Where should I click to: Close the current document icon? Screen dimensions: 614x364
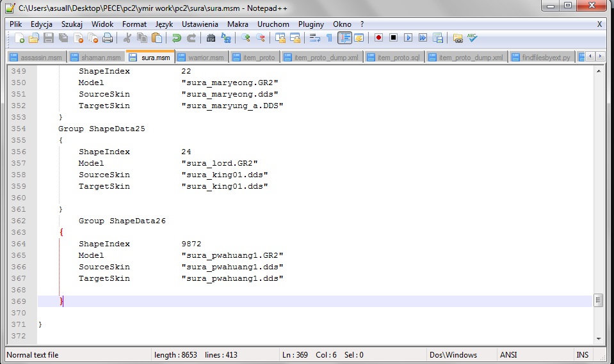point(78,38)
